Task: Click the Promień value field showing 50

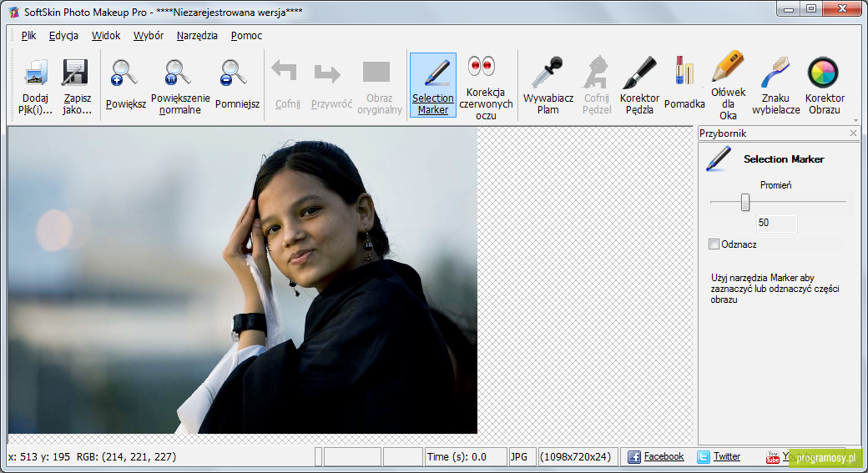Action: [x=777, y=223]
